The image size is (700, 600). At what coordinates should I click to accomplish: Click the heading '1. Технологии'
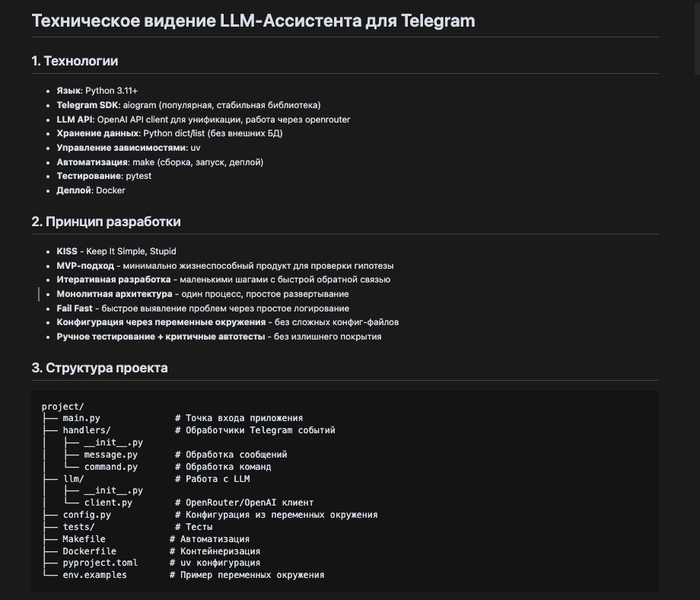click(74, 61)
